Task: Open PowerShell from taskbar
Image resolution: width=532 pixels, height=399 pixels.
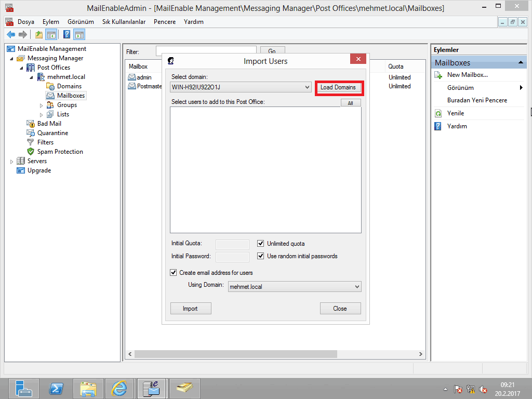Action: point(56,389)
